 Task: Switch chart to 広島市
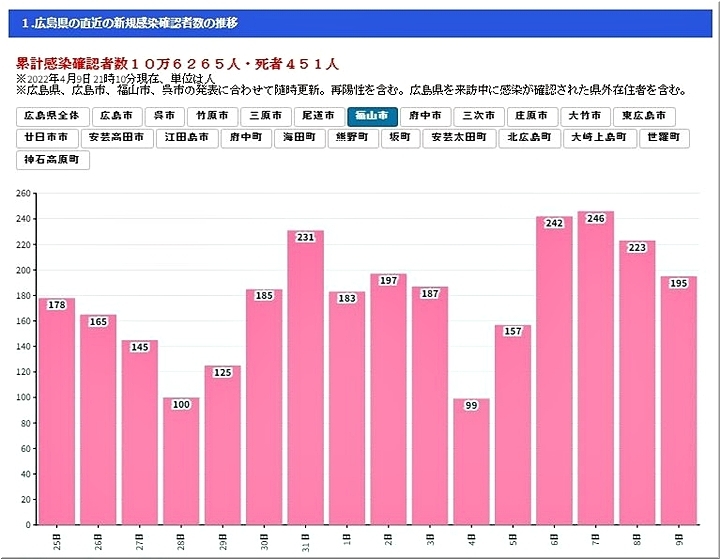[x=114, y=116]
